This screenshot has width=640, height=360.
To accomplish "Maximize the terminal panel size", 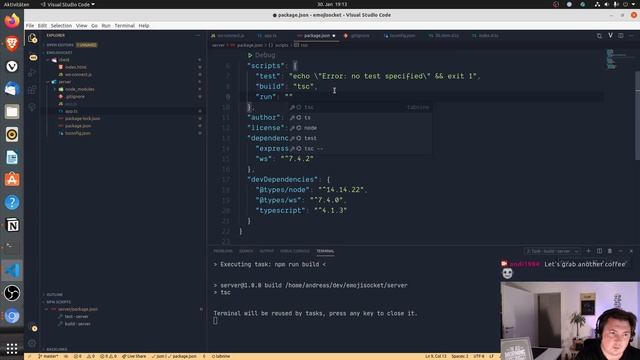I will [x=620, y=251].
